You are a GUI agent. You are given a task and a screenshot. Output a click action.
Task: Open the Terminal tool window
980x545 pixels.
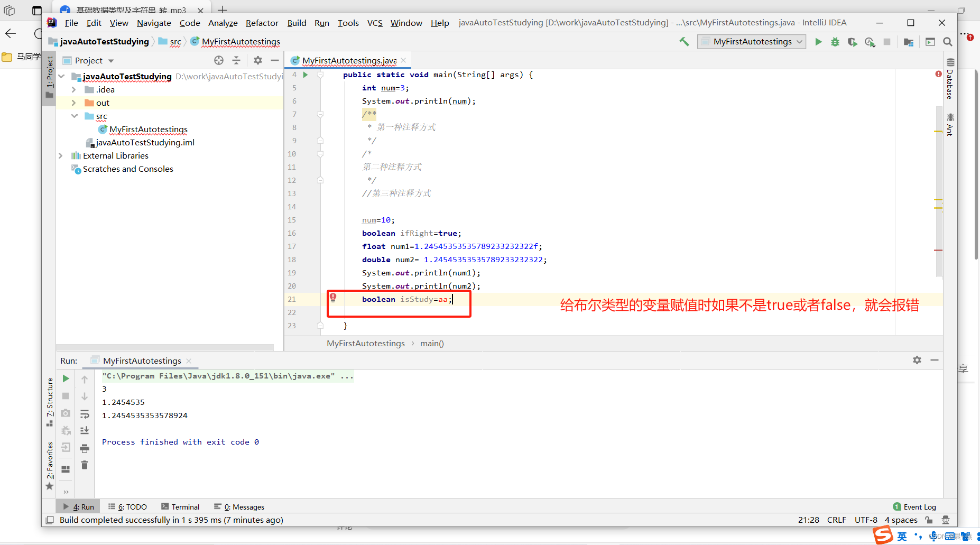click(180, 507)
